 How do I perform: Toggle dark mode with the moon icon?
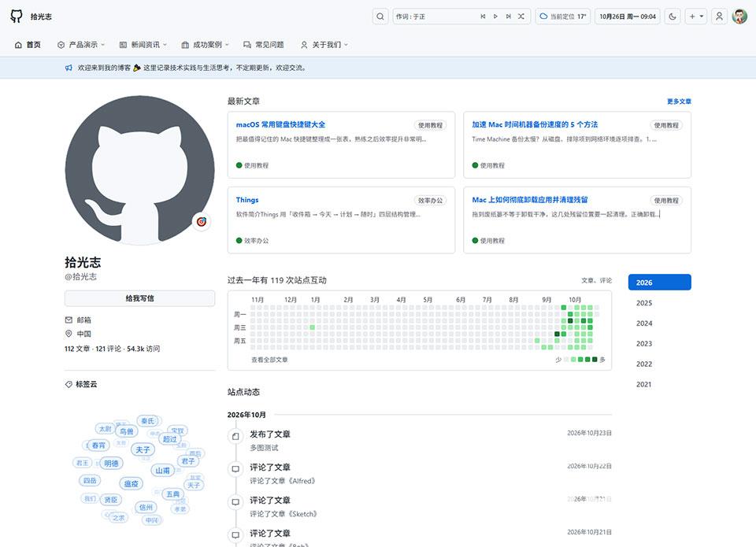pyautogui.click(x=673, y=17)
